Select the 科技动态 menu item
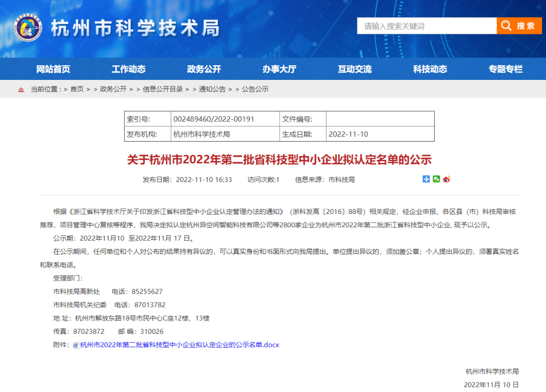 point(430,69)
